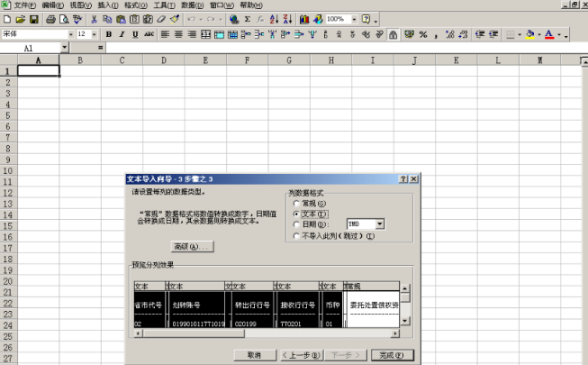Click the preview column header 划转账号

click(186, 305)
